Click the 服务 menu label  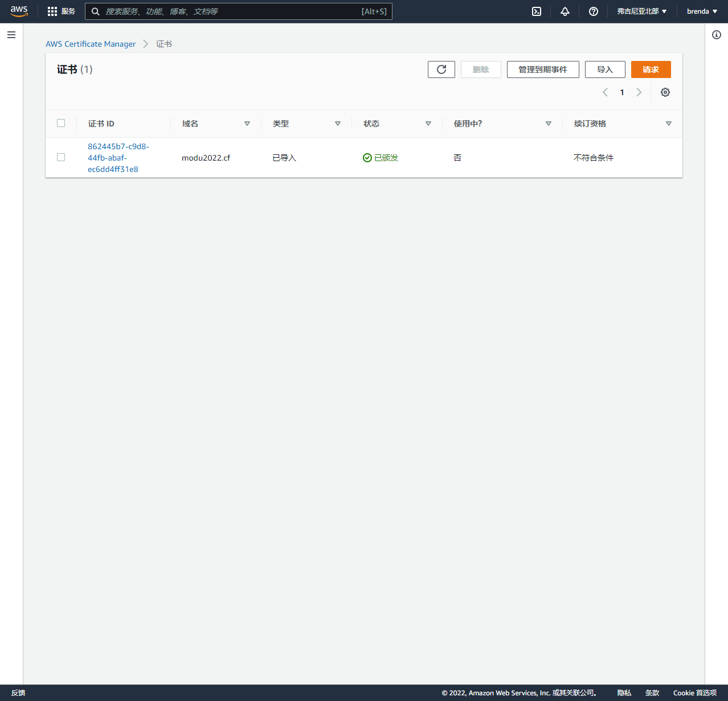pos(68,11)
